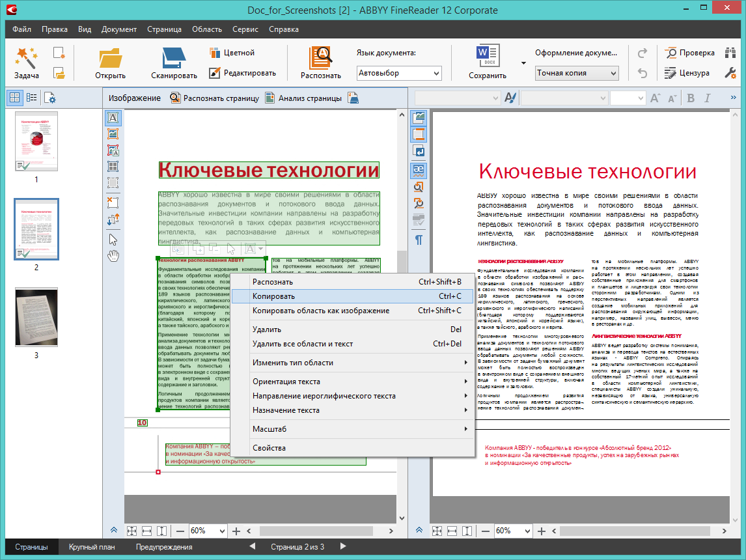Click the save page image icon
The width and height of the screenshot is (746, 560).
click(x=353, y=98)
